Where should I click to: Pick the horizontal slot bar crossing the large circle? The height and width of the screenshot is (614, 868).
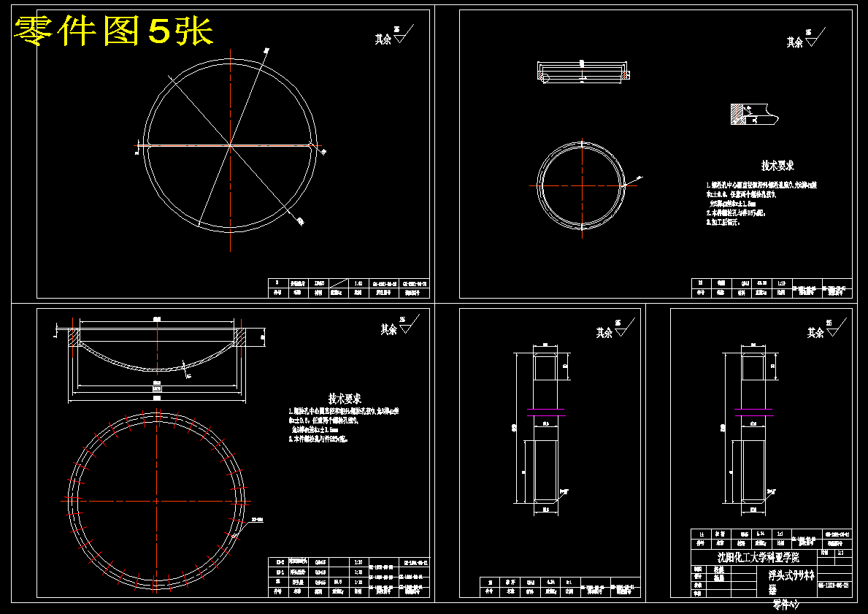(228, 145)
